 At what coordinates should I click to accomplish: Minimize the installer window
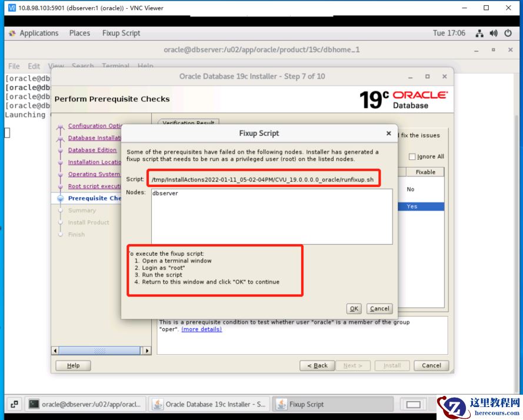[410, 76]
